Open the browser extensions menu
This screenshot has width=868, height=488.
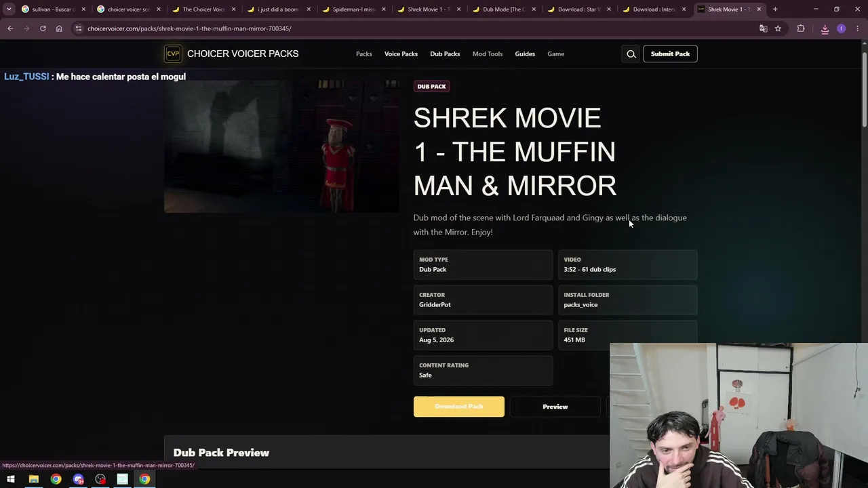801,28
